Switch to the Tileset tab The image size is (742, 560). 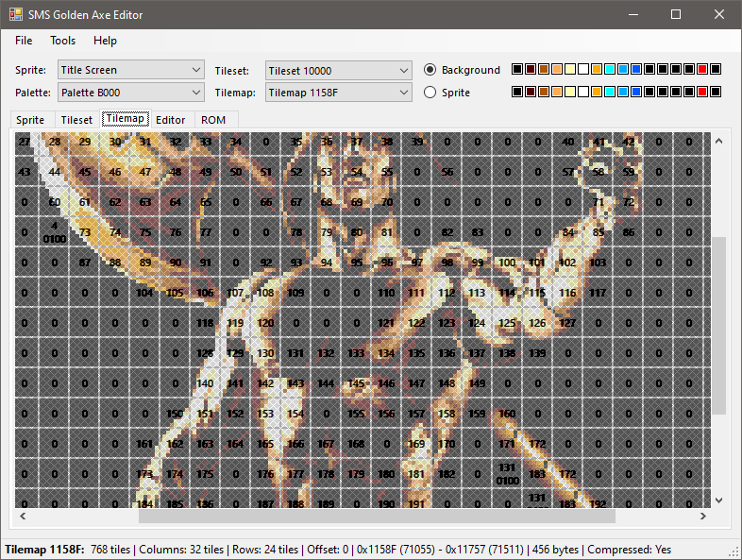coord(76,120)
